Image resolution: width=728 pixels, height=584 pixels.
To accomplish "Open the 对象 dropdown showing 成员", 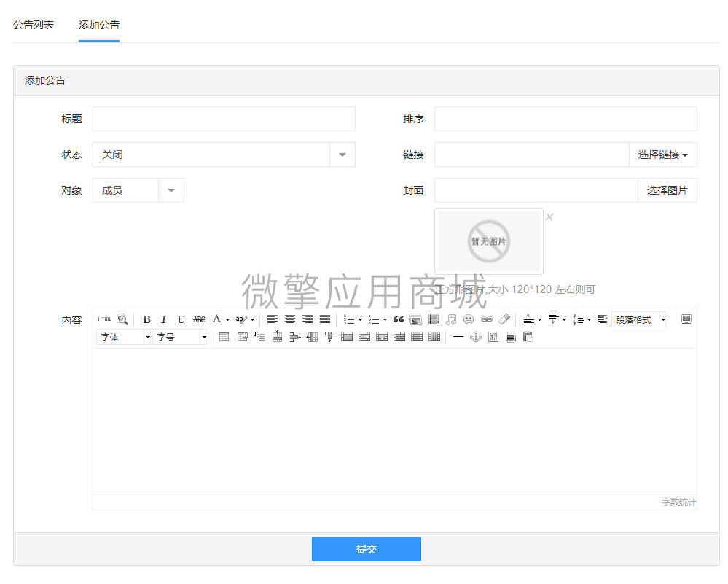I will pyautogui.click(x=138, y=190).
